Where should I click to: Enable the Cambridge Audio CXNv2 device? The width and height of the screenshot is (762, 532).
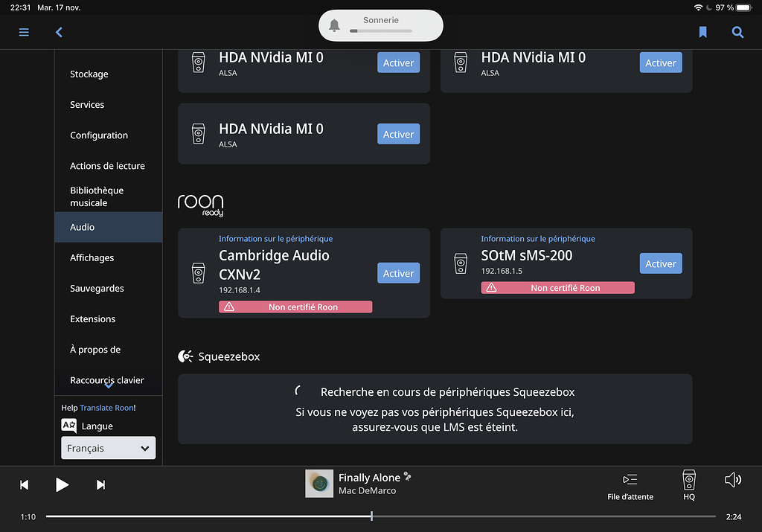point(398,273)
